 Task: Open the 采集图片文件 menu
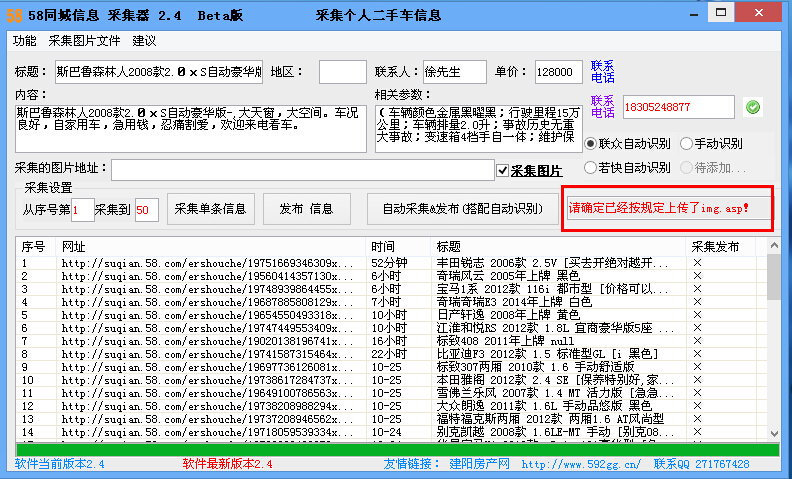(x=84, y=41)
